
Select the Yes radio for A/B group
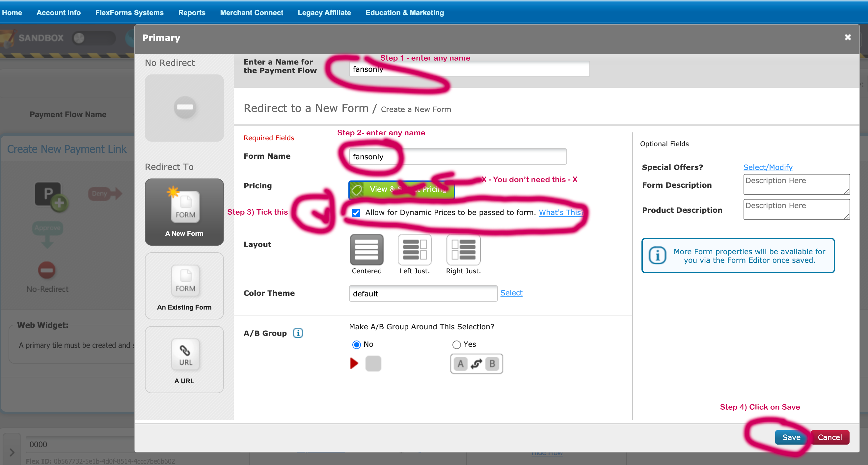pos(456,344)
